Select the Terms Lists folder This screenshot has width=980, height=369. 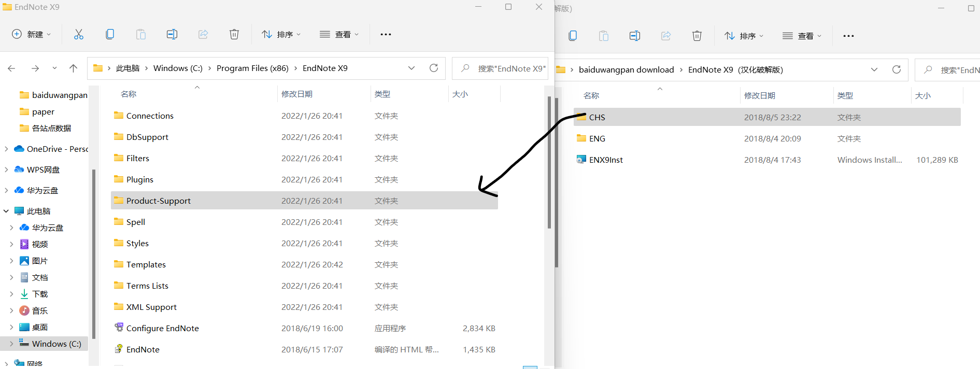click(304, 286)
